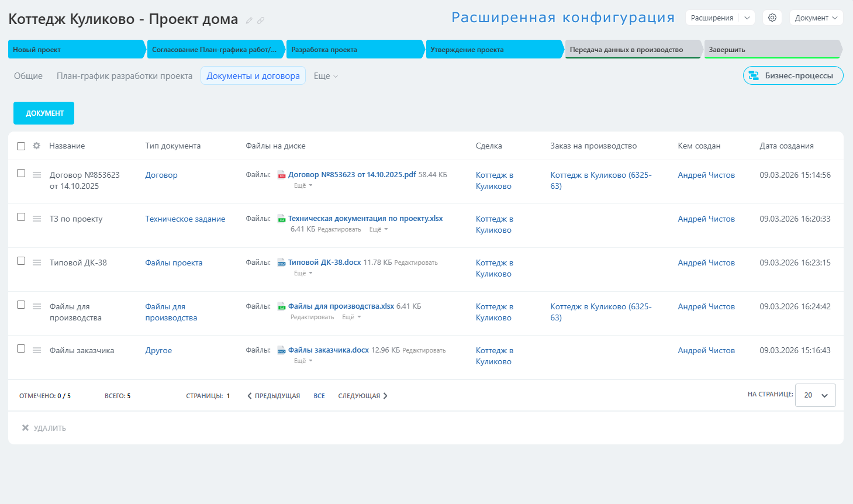Screen dimensions: 853x504
Task: Tick the checkbox for ТЗ по проекту row
Action: [21, 217]
